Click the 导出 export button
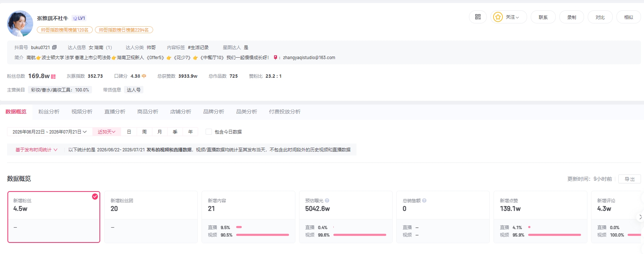Viewport: 644px width, 254px height. click(629, 179)
